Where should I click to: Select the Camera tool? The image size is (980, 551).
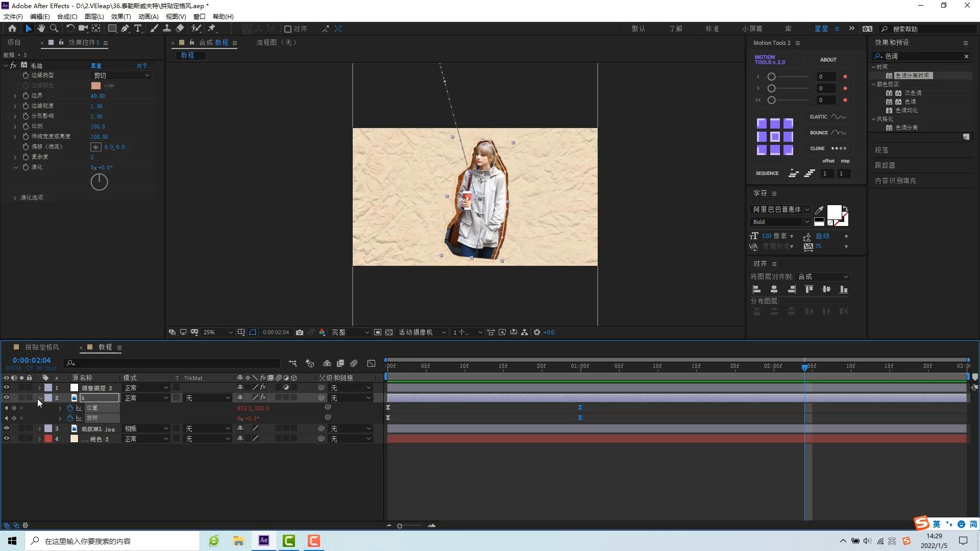point(83,29)
